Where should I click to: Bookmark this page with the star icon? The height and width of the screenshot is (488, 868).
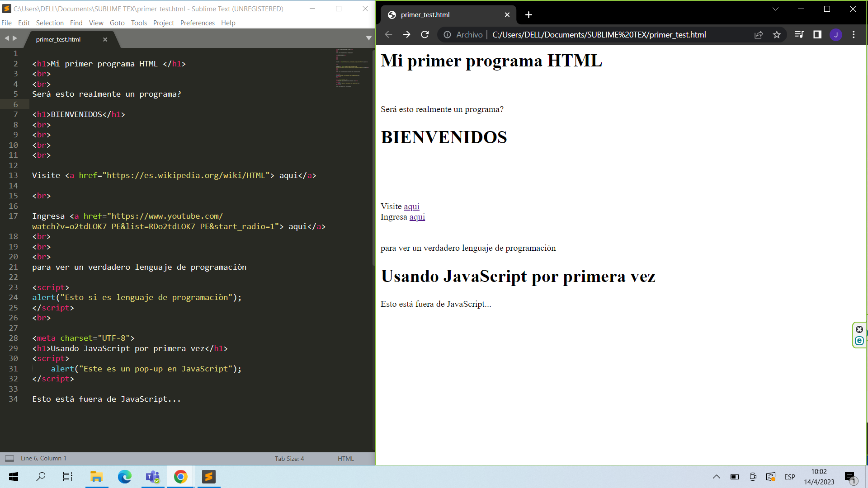coord(777,35)
